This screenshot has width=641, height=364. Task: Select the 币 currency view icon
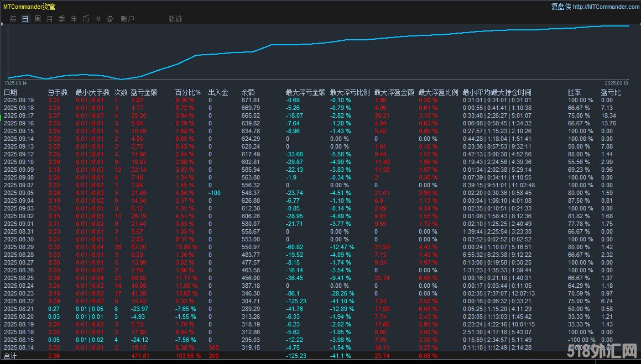click(x=86, y=18)
